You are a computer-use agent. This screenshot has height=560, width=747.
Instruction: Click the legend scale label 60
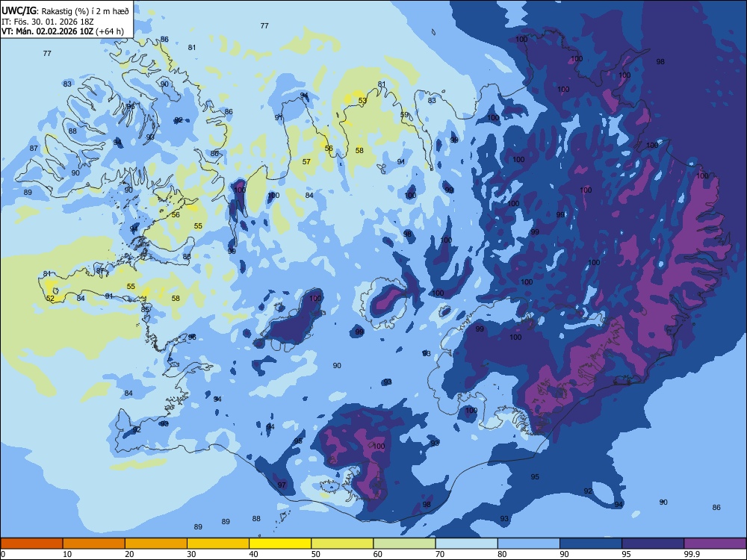[x=378, y=554]
